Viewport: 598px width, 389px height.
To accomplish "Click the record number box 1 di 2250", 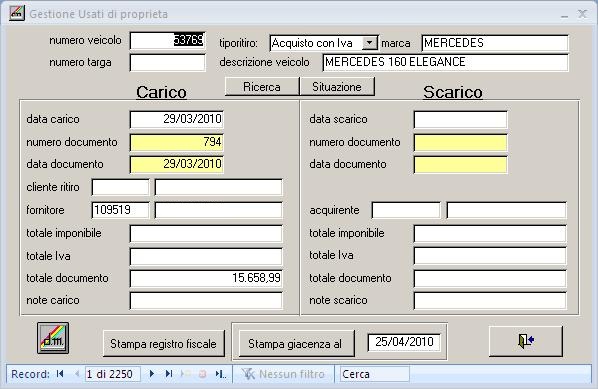I will pos(113,374).
